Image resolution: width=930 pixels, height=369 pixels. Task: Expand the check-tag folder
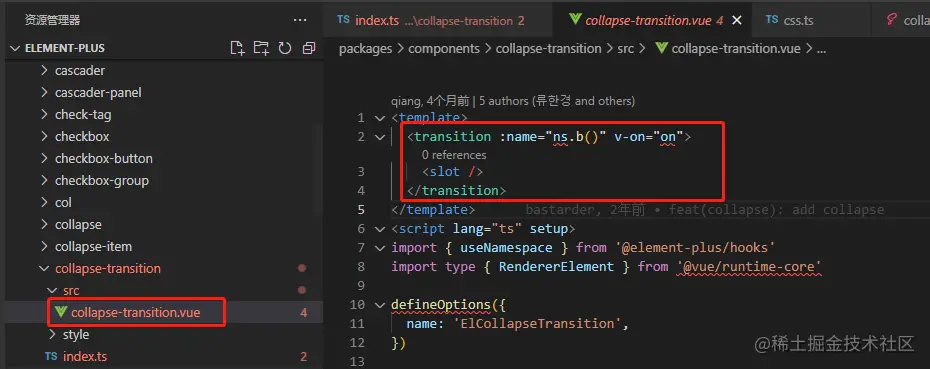pos(83,114)
